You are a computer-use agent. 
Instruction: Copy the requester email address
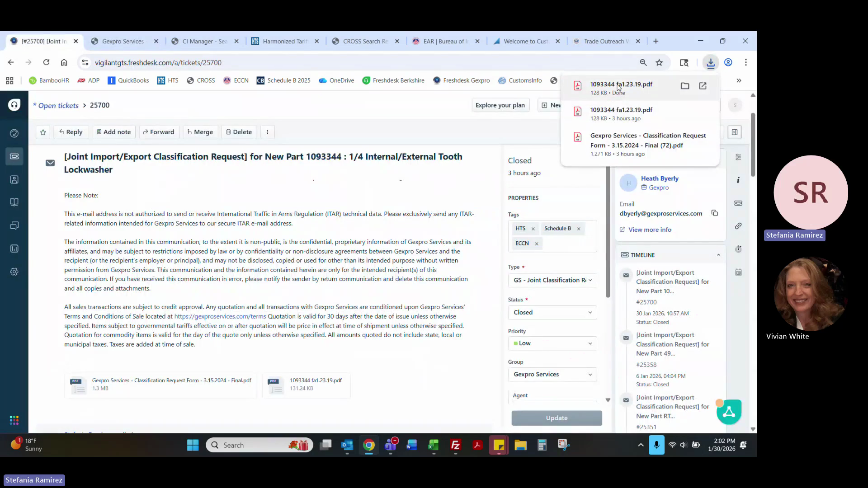pos(715,213)
